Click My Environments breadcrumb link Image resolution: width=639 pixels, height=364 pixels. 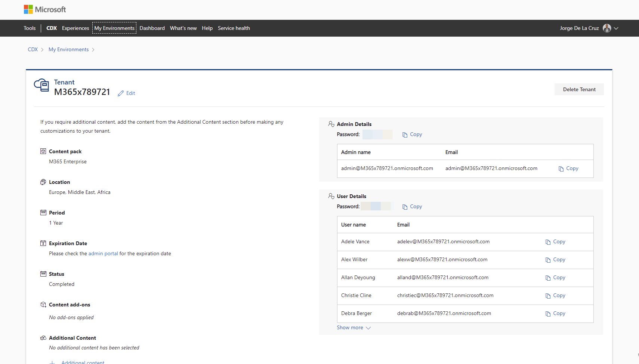[x=69, y=49]
